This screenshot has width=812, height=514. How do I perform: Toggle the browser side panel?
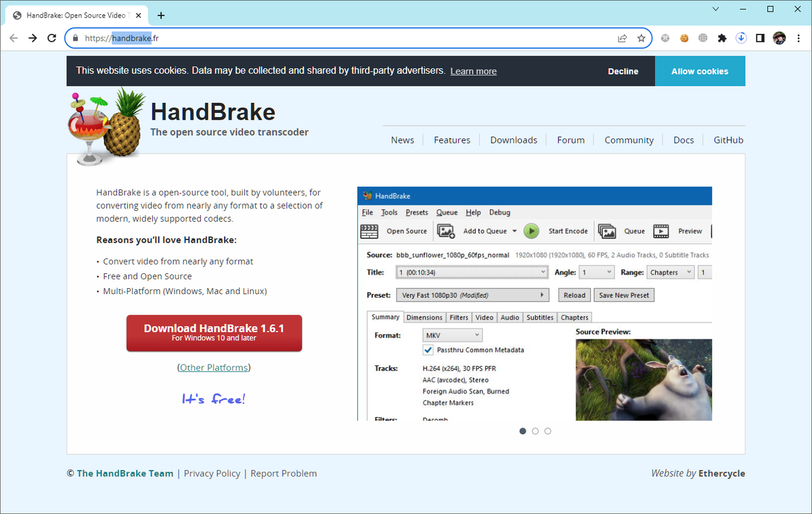760,39
